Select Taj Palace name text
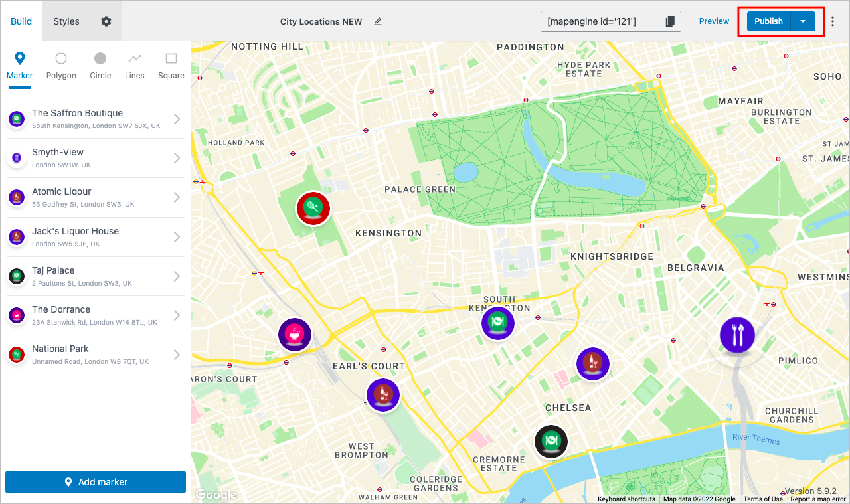This screenshot has width=850, height=504. pyautogui.click(x=53, y=270)
